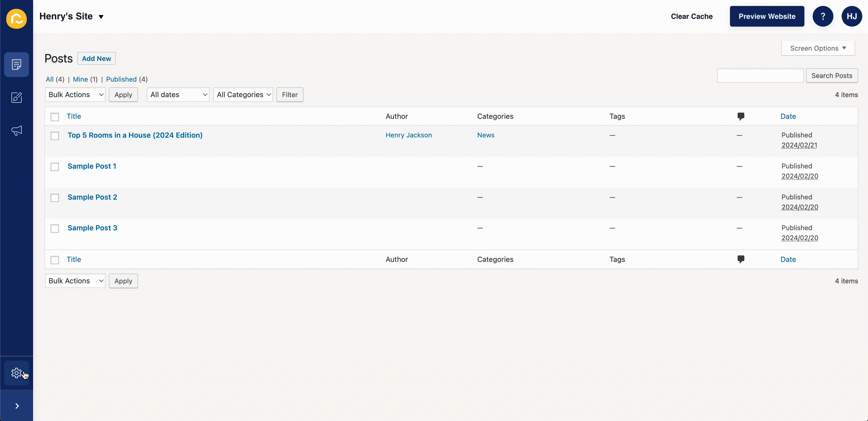The width and height of the screenshot is (868, 421).
Task: Click the question mark help icon
Action: tap(823, 16)
